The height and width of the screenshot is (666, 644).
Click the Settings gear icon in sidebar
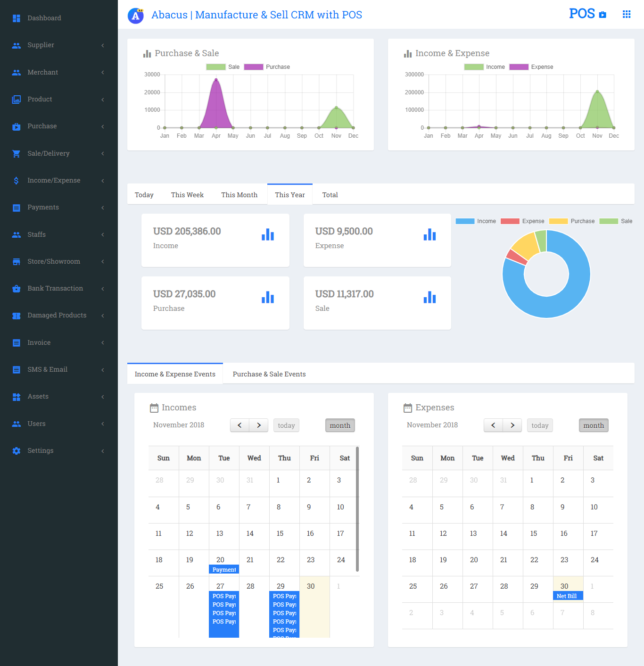coord(17,451)
